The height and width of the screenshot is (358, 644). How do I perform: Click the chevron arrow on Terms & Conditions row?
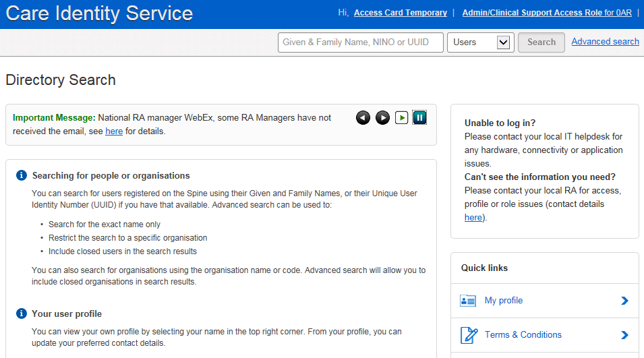624,335
